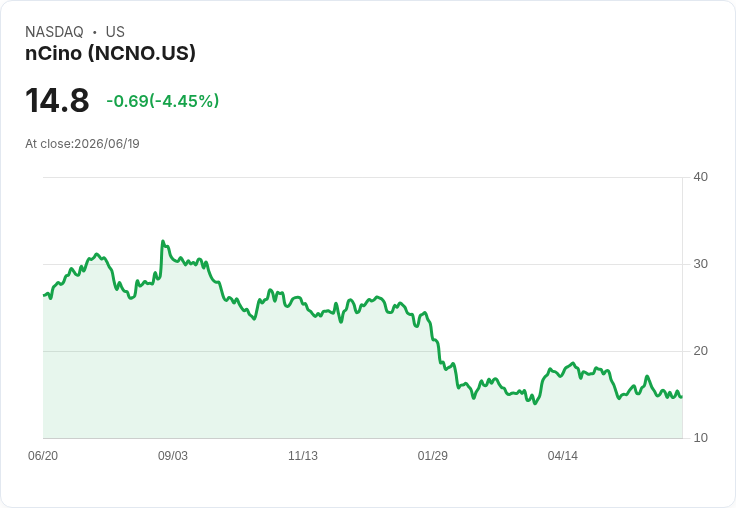The image size is (736, 508).
Task: Click the 20 price axis label
Action: point(700,351)
